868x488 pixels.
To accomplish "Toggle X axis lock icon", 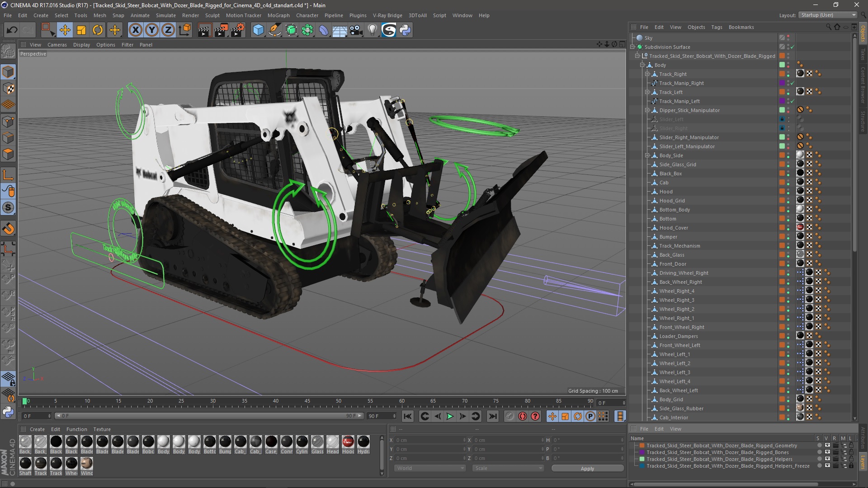I will [x=135, y=30].
